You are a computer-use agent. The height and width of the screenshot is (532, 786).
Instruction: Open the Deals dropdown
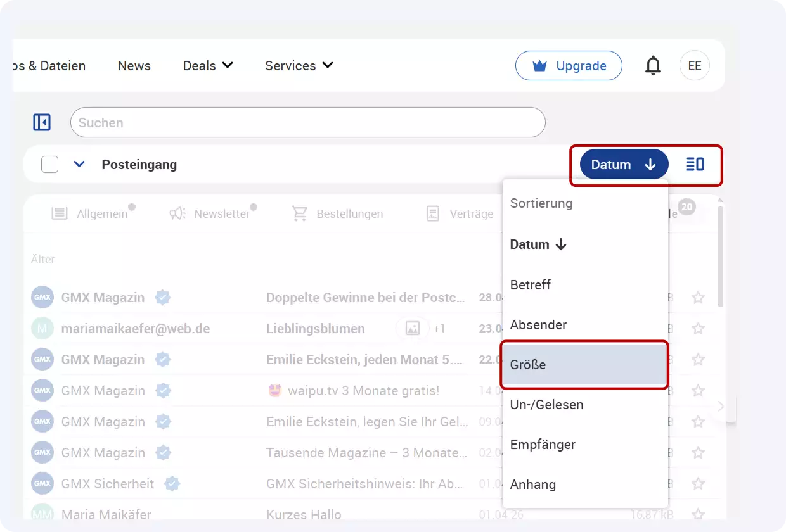coord(207,65)
